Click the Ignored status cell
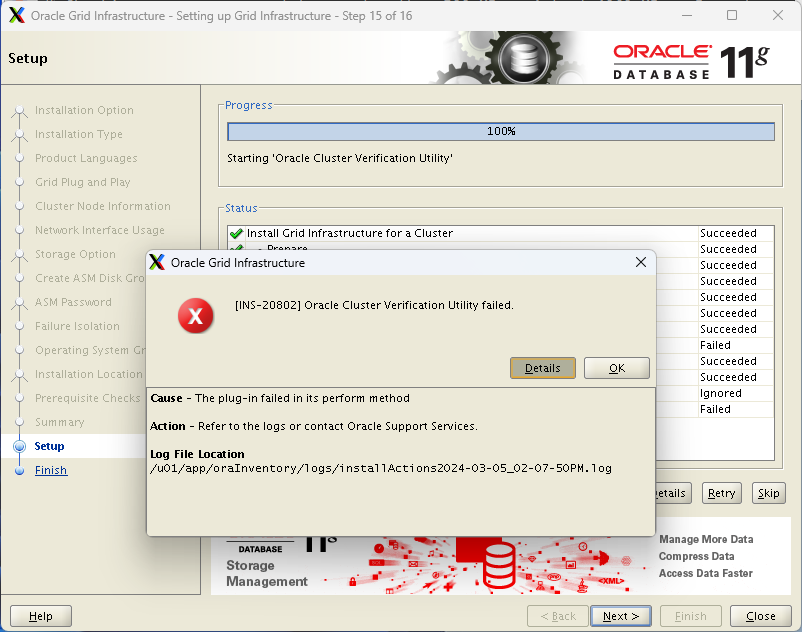Image resolution: width=802 pixels, height=632 pixels. (721, 393)
